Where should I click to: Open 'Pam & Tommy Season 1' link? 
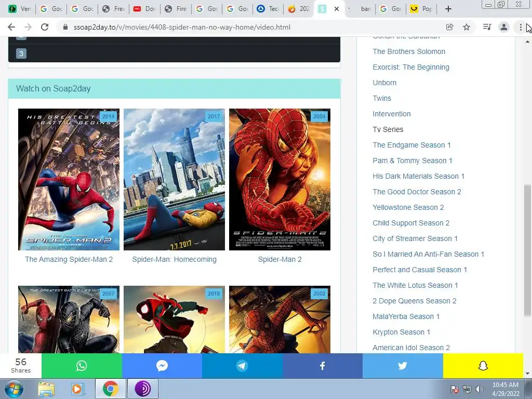point(412,161)
